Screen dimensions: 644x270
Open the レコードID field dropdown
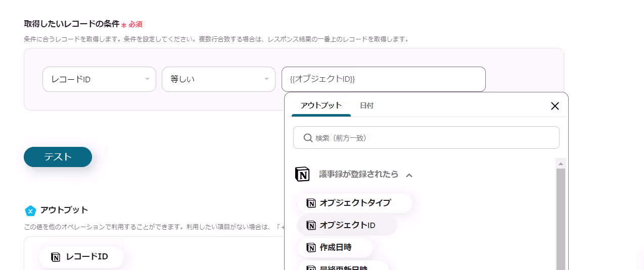[x=99, y=79]
